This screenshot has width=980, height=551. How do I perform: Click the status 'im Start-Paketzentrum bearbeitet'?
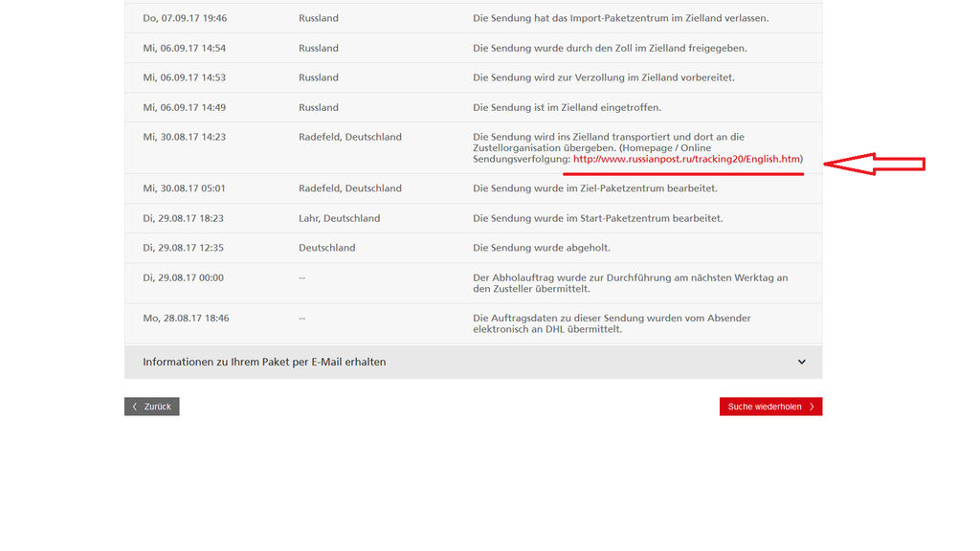click(x=598, y=218)
